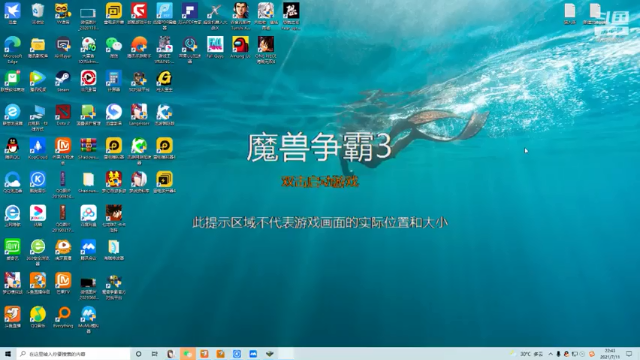Select the WinRAR Shadows archive icon

pyautogui.click(x=88, y=148)
